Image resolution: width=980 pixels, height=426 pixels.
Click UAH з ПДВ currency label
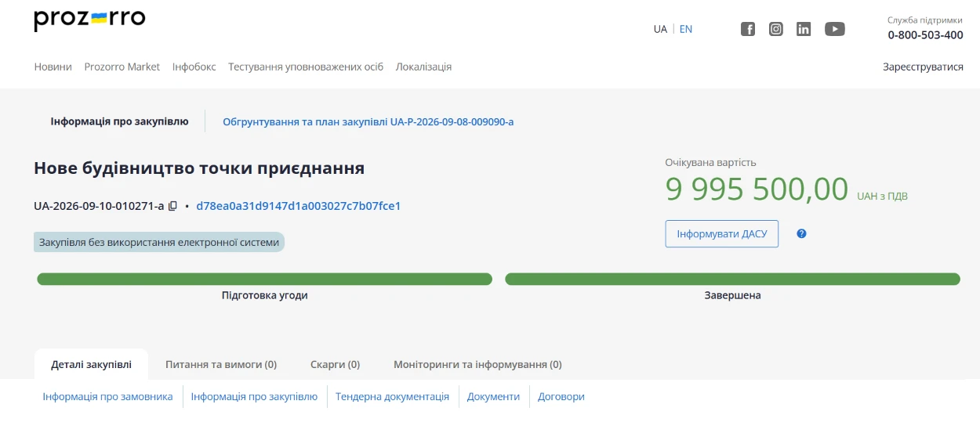pos(882,196)
